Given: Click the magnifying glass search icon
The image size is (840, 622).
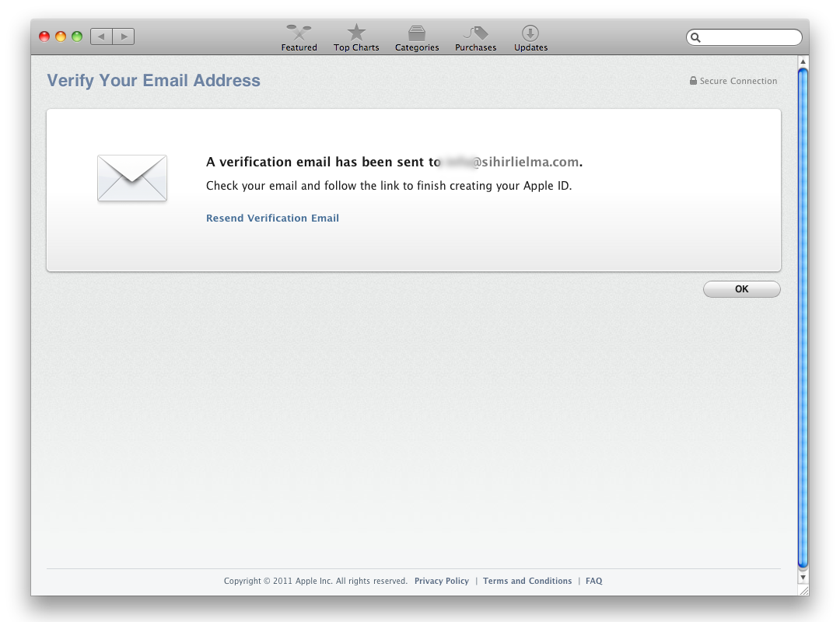Looking at the screenshot, I should point(695,37).
